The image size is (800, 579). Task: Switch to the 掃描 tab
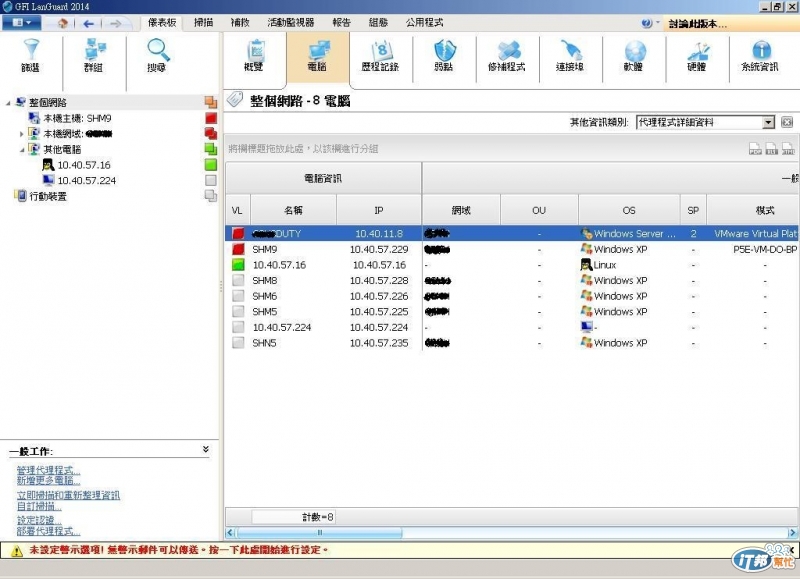(x=204, y=22)
